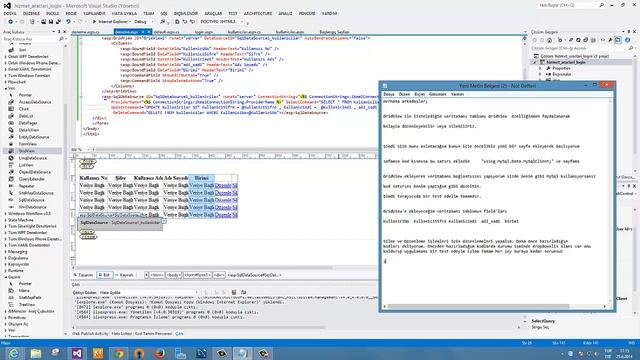Select the LinqDataSource toolbox item
Viewport: 640px width, 360px height.
[x=33, y=158]
